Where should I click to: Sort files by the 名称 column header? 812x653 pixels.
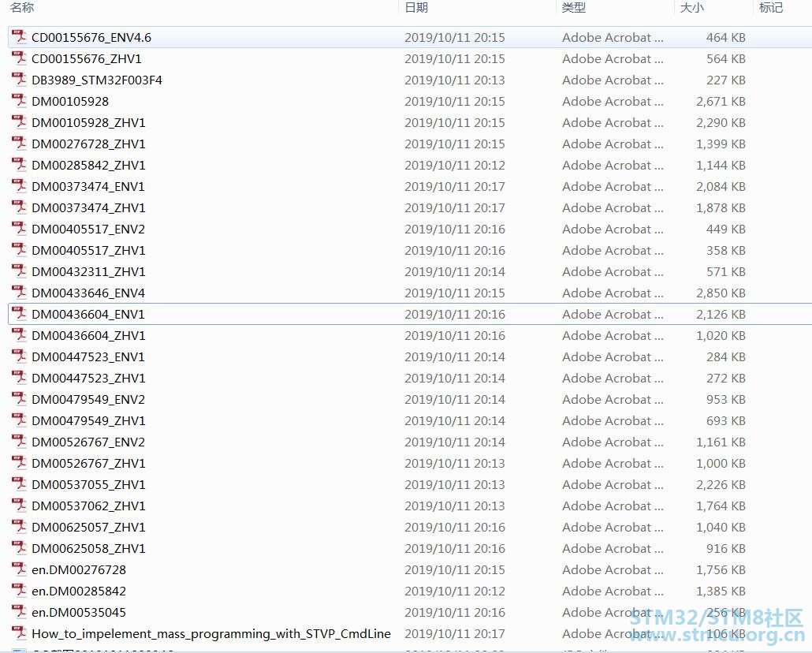click(22, 8)
